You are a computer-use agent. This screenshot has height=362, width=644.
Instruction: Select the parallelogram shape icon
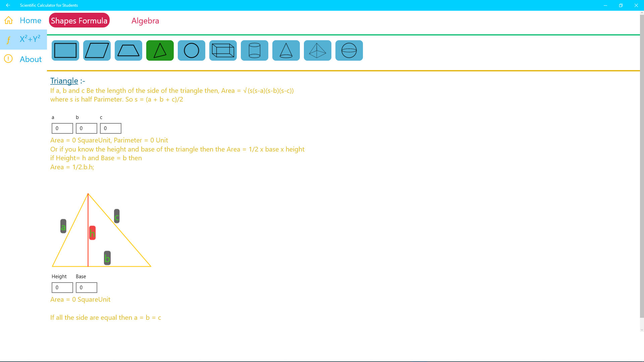pyautogui.click(x=97, y=51)
